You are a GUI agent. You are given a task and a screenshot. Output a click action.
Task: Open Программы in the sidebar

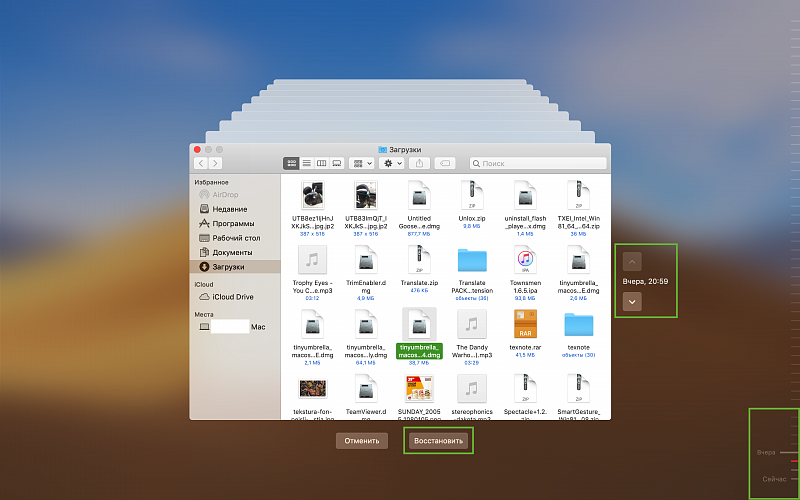coord(235,223)
